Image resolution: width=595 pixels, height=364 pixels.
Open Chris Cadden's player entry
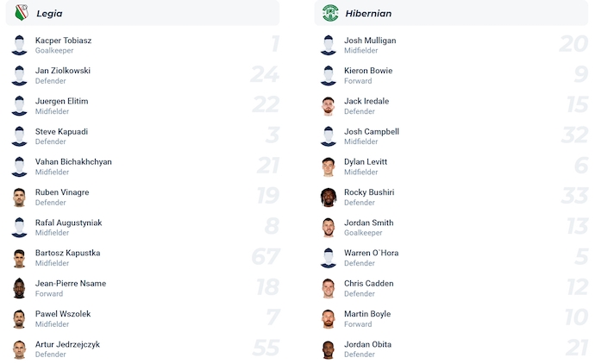click(x=368, y=284)
